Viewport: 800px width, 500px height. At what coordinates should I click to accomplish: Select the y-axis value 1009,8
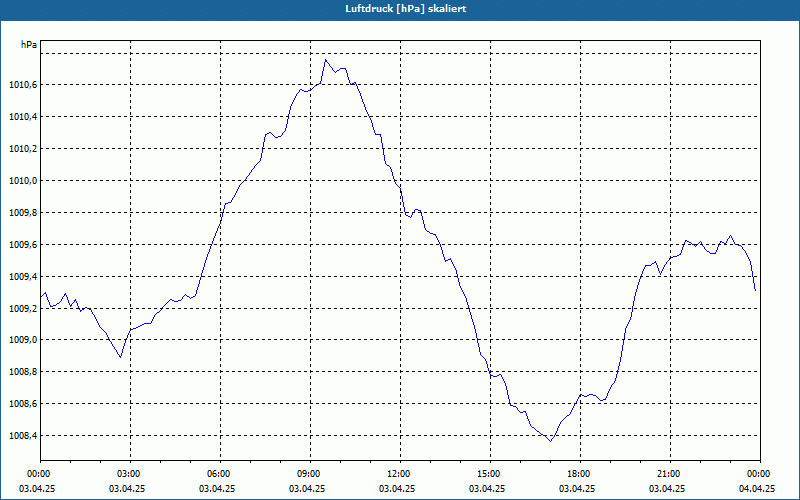23,213
